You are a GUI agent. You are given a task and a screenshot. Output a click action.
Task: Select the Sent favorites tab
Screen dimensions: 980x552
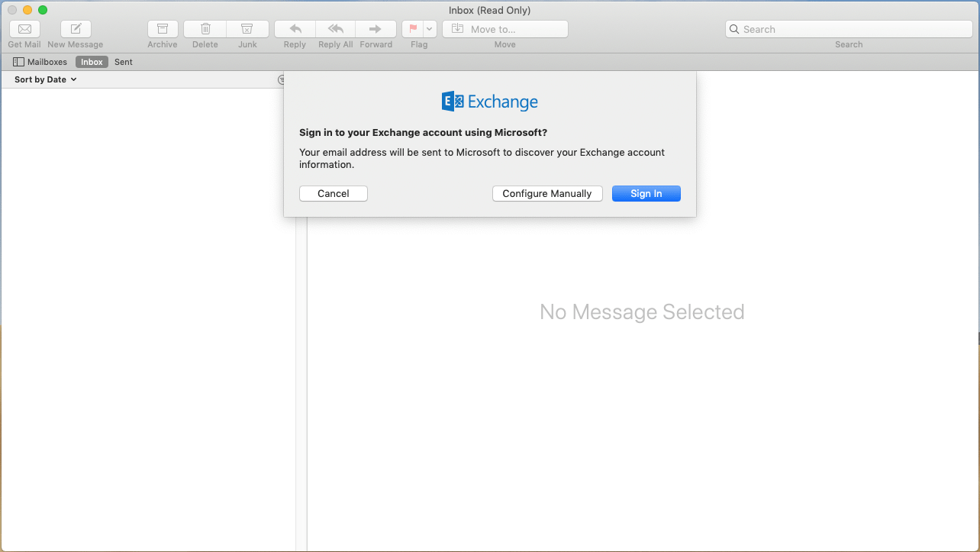pyautogui.click(x=124, y=62)
